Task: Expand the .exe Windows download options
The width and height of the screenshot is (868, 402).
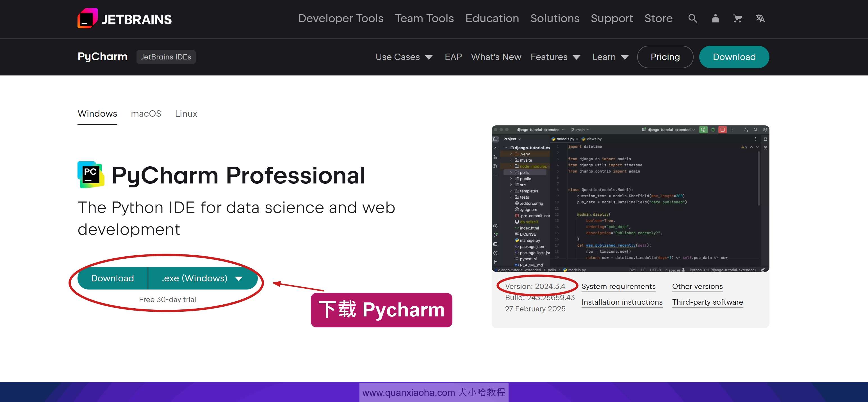Action: tap(239, 278)
